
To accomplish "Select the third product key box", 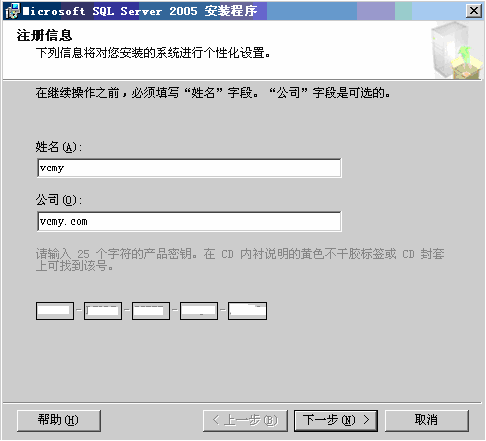I will (x=151, y=311).
